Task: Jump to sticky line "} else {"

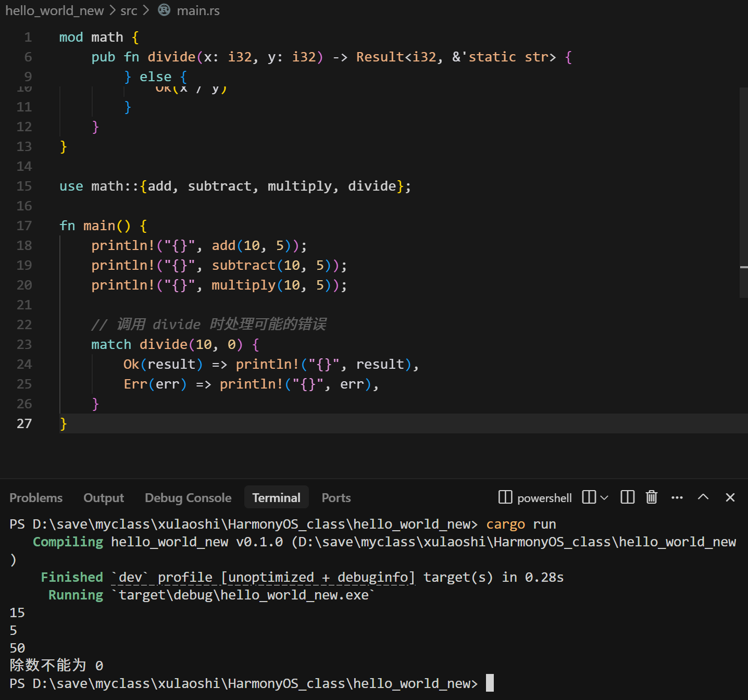Action: coord(156,77)
